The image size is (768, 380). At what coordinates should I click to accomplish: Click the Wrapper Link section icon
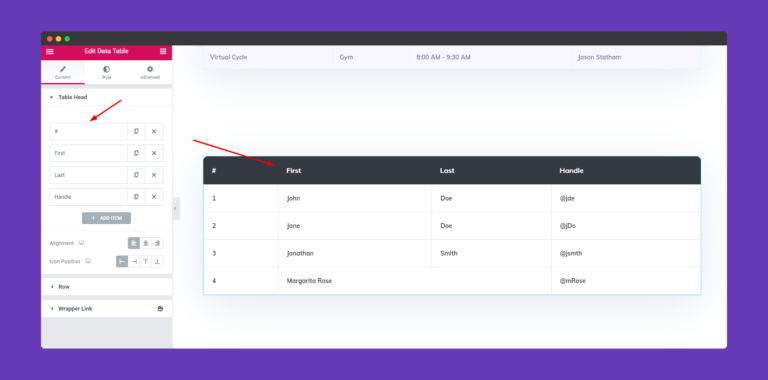tap(160, 309)
